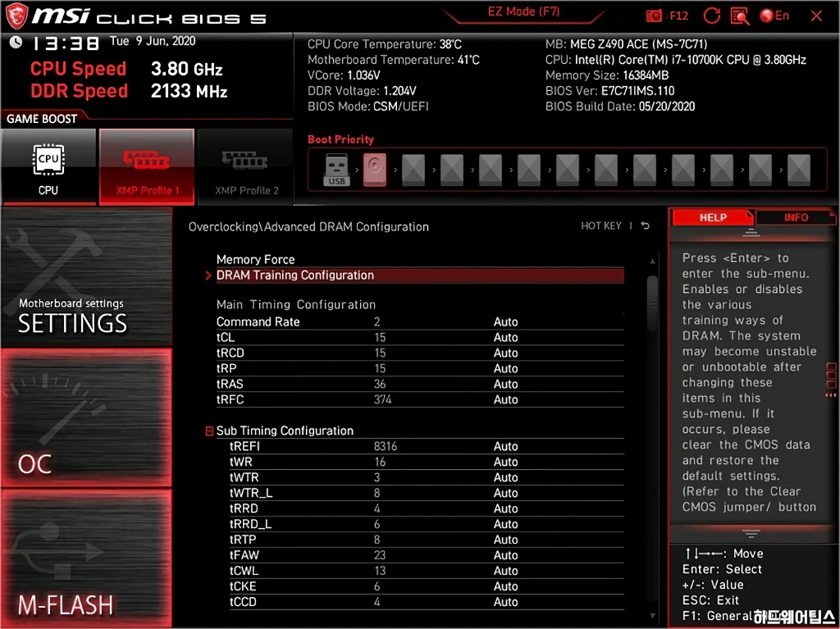Change the tCCD Auto field

click(505, 602)
